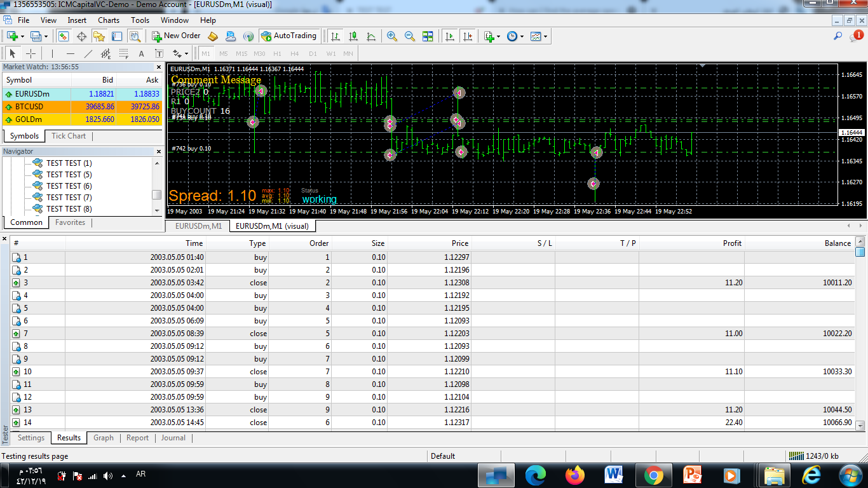This screenshot has width=868, height=488.
Task: Toggle the Navigator window star-folder icon
Action: 99,36
